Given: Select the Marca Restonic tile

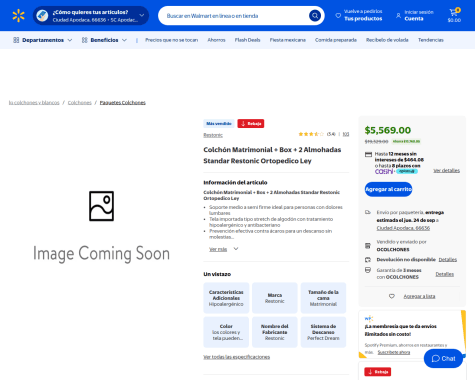Looking at the screenshot, I should 275,298.
